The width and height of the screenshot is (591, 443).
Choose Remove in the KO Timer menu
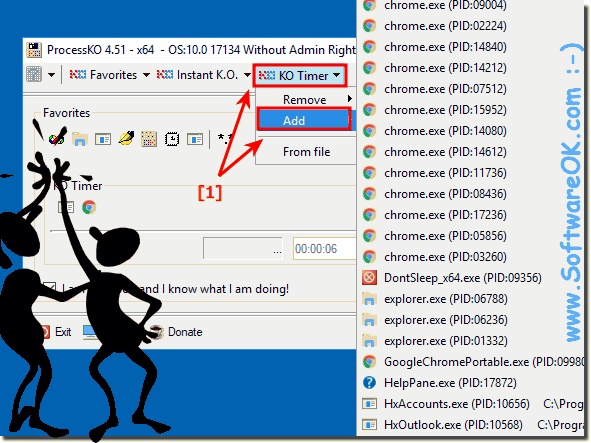(305, 100)
